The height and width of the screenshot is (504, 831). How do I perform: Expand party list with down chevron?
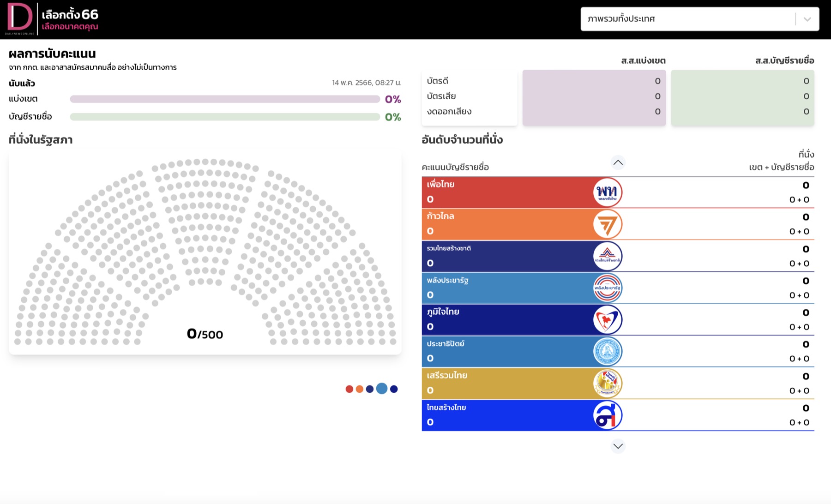[x=618, y=446]
